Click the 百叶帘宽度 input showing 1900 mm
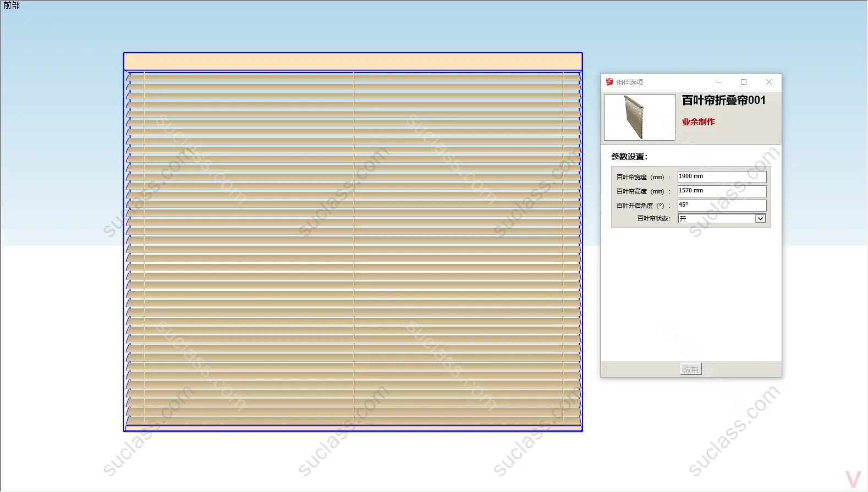The height and width of the screenshot is (492, 868). point(721,176)
